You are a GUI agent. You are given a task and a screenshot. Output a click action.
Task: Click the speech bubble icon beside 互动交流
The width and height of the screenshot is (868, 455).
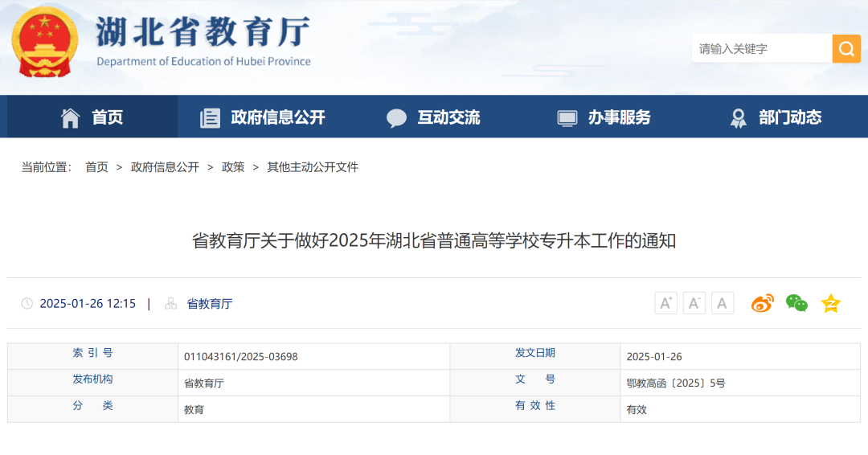(x=396, y=118)
